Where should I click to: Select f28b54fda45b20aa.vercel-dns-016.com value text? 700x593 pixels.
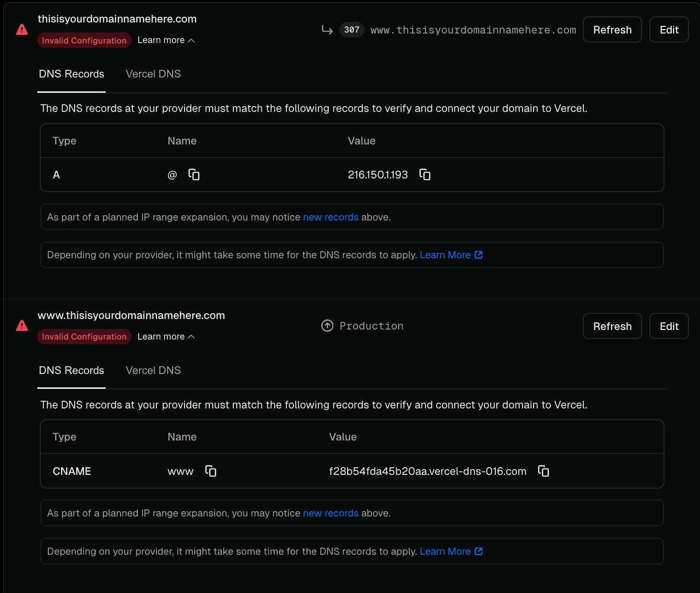click(x=428, y=472)
